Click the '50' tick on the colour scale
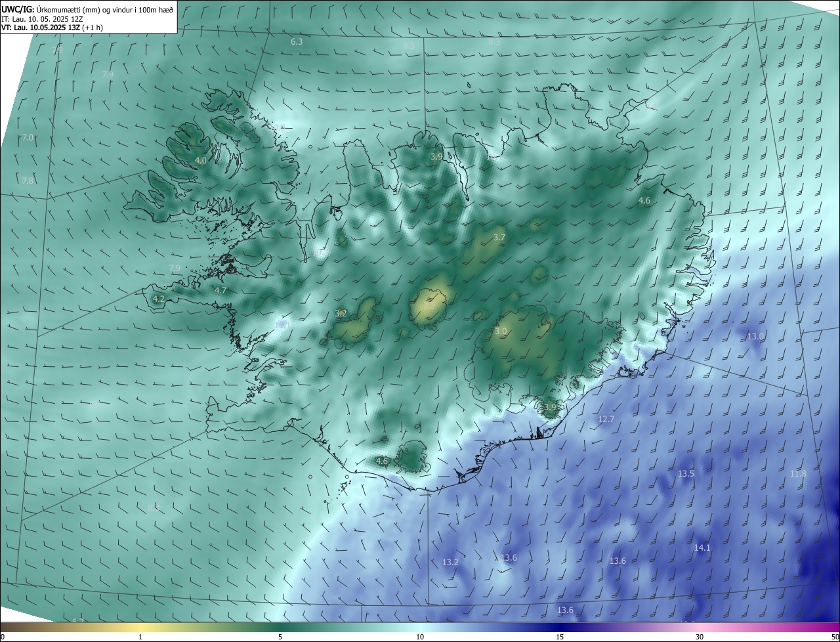Screen dimensions: 840x642 [835, 637]
